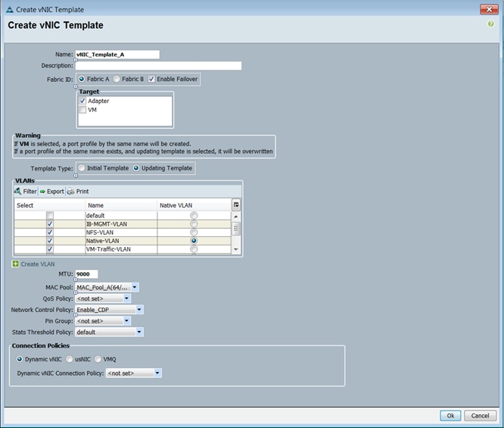Click the MTU input field
504x428 pixels.
click(x=86, y=274)
